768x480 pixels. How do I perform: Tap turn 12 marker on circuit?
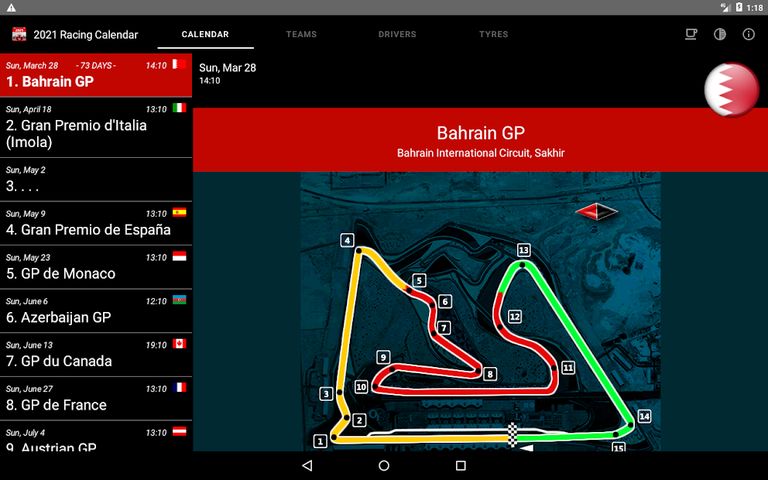(x=514, y=316)
